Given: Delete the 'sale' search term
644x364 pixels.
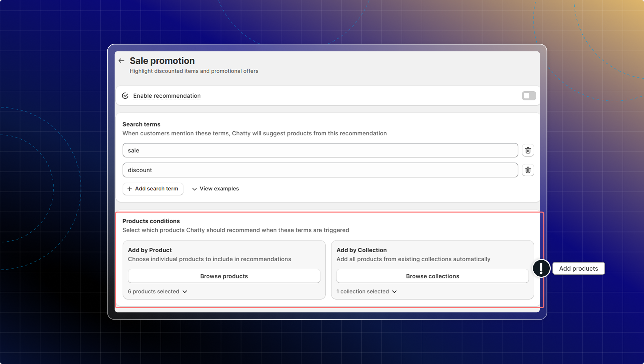Looking at the screenshot, I should pyautogui.click(x=528, y=150).
